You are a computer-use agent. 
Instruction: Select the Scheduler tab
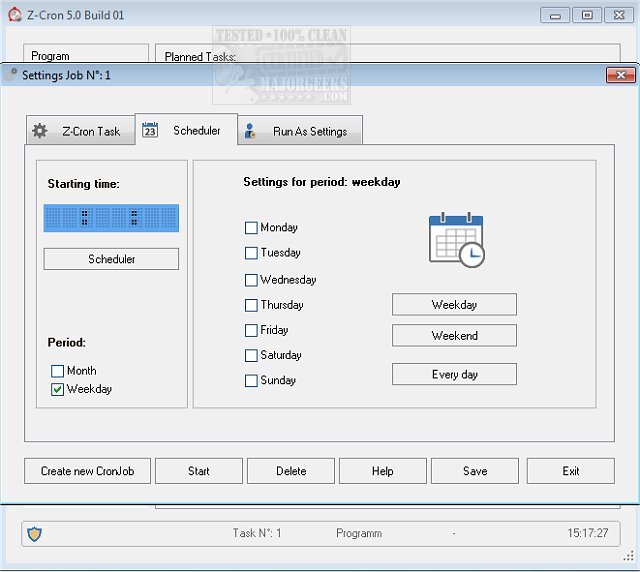tap(186, 130)
